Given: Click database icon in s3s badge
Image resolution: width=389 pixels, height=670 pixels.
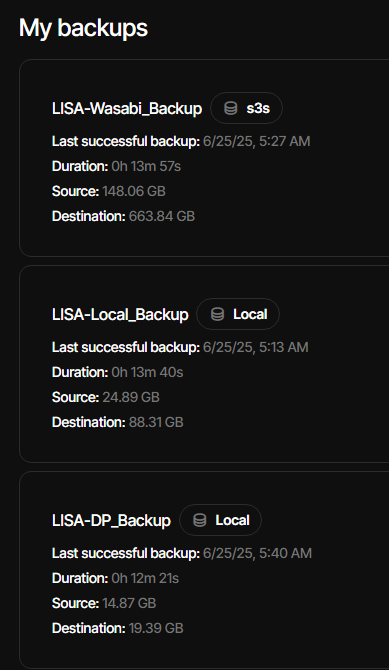Looking at the screenshot, I should pos(231,108).
